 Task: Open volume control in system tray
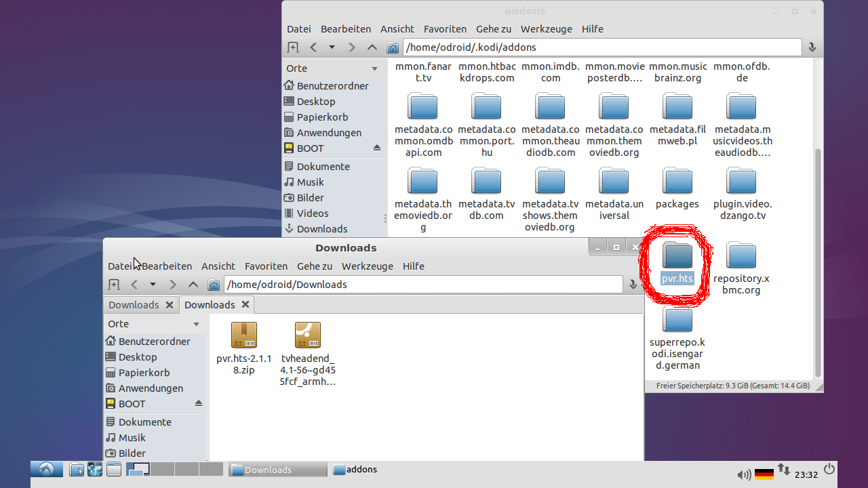pos(744,475)
